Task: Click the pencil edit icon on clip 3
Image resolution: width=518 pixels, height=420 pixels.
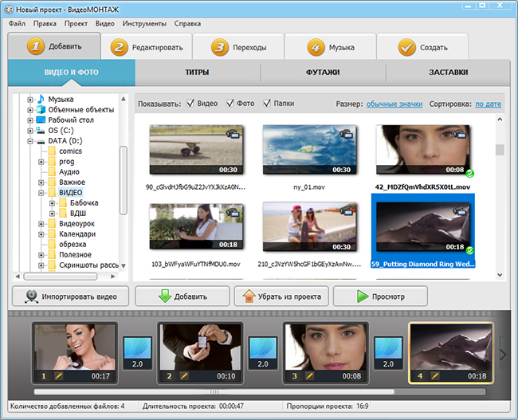Action: click(308, 375)
